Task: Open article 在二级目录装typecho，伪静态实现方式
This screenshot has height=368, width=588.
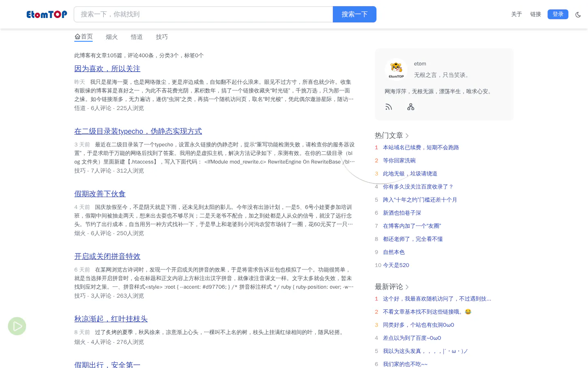Action: 138,131
